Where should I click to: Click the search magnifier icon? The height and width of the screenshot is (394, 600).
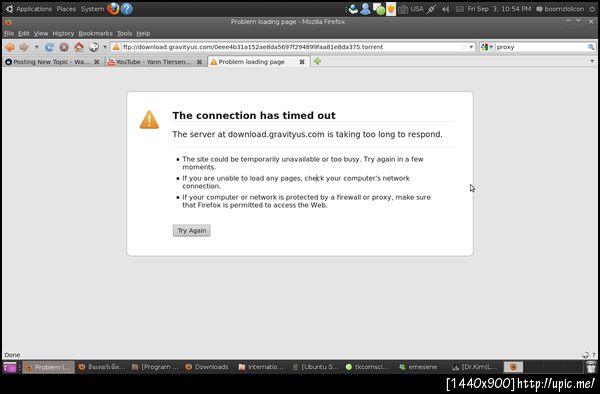pyautogui.click(x=591, y=47)
